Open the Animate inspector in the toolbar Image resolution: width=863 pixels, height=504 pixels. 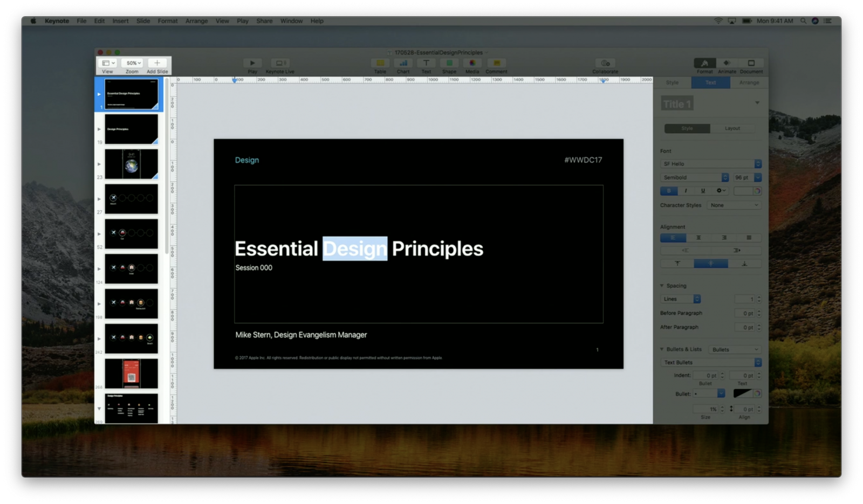pos(727,63)
